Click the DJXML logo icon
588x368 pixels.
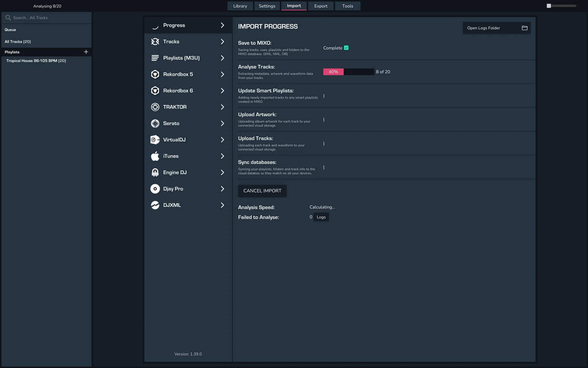155,205
